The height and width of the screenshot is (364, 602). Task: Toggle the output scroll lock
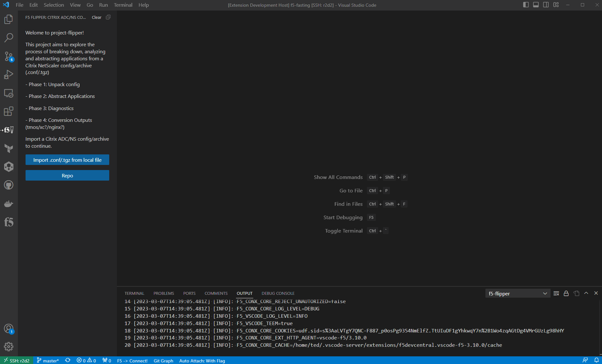point(566,293)
